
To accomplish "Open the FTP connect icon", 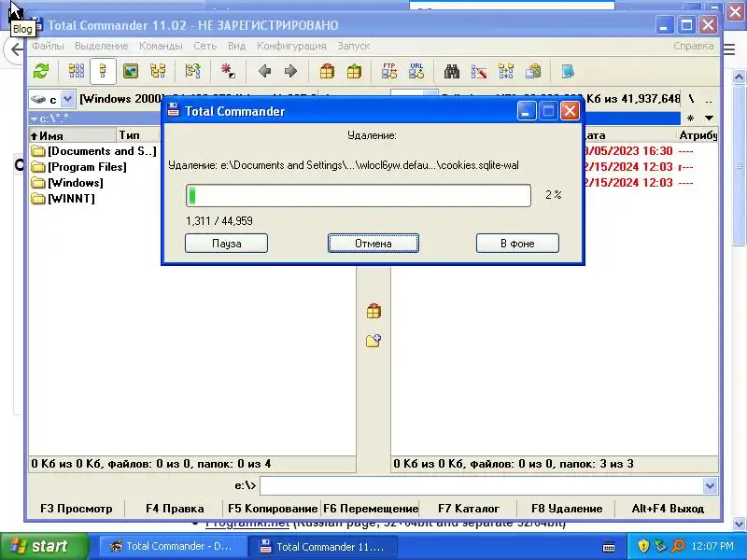I will (389, 72).
